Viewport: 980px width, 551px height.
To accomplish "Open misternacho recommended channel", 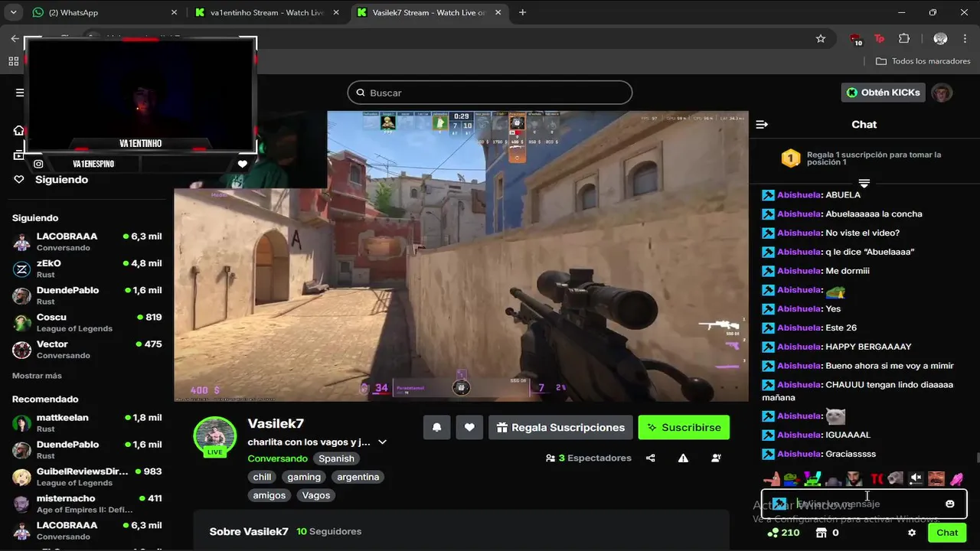I will click(x=87, y=504).
